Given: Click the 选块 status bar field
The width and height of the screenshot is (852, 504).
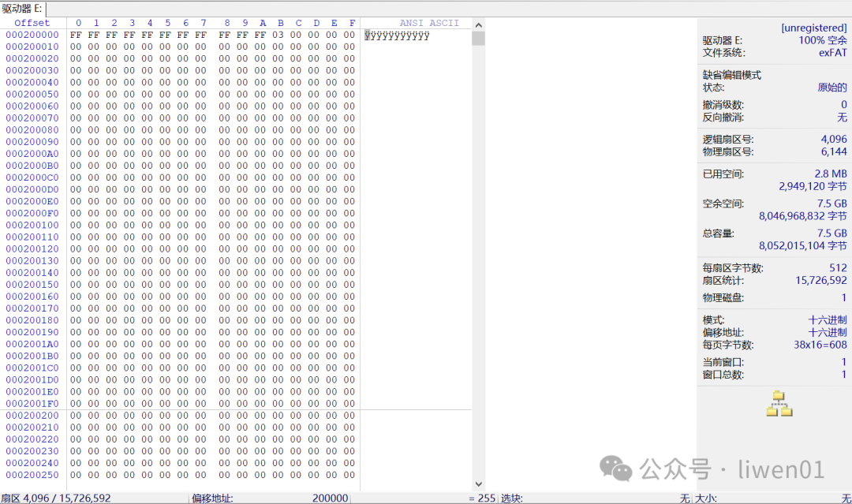Looking at the screenshot, I should [x=595, y=498].
